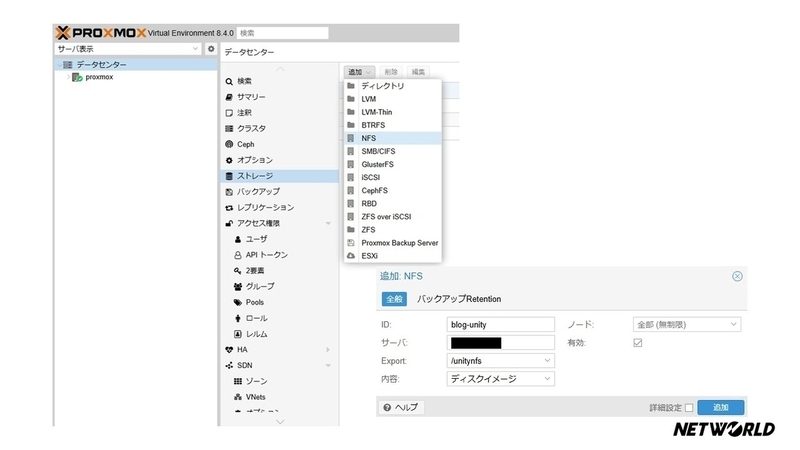
Task: Expand the proxmox node arrow
Action: 68,77
